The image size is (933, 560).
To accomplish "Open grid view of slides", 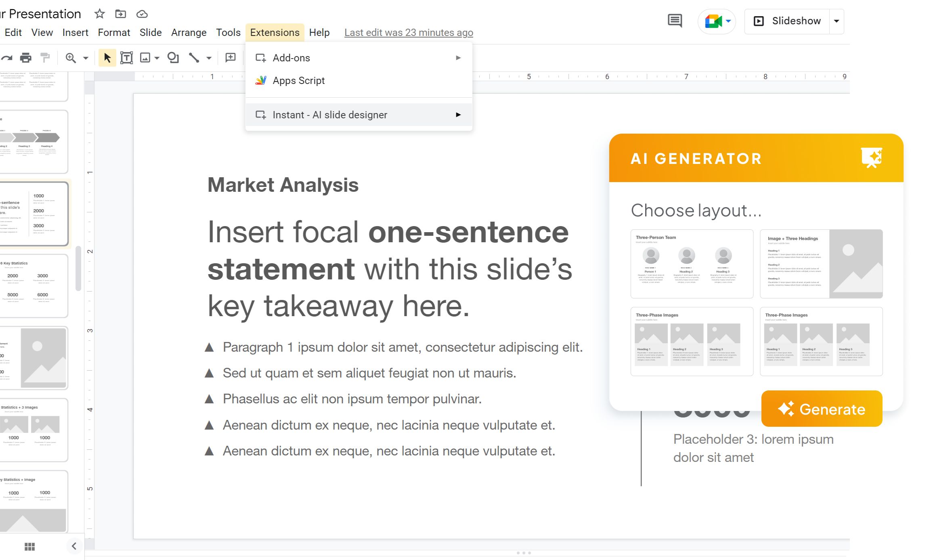I will coord(29,546).
